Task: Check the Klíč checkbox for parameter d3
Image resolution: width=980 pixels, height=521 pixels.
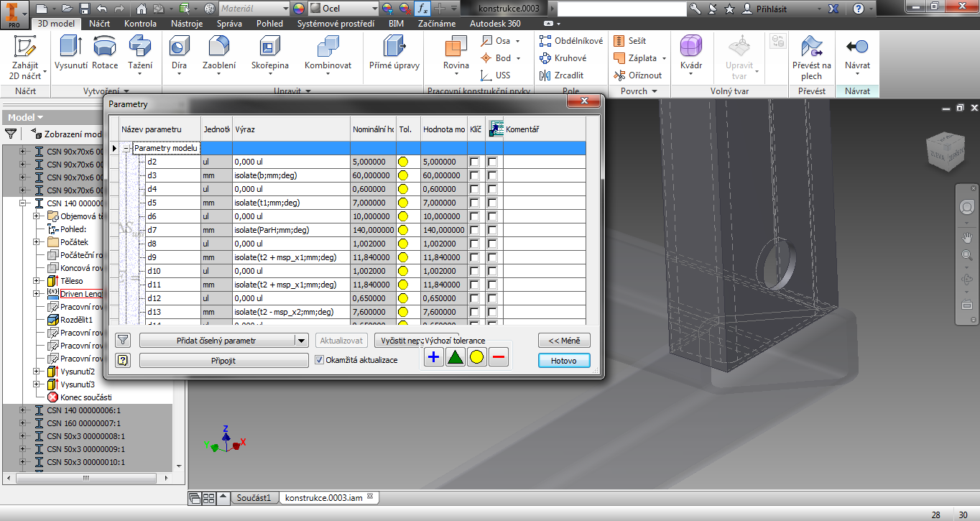Action: (475, 175)
